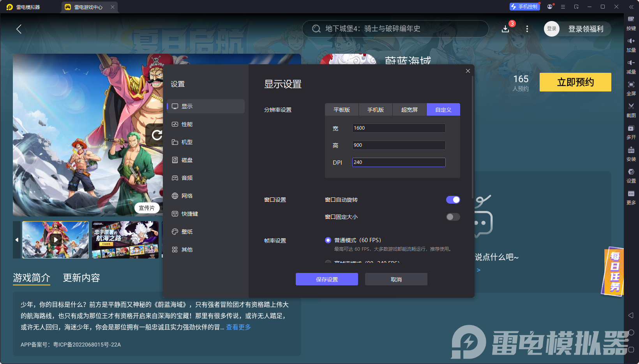
Task: Open the 显示 settings section
Action: coord(206,106)
